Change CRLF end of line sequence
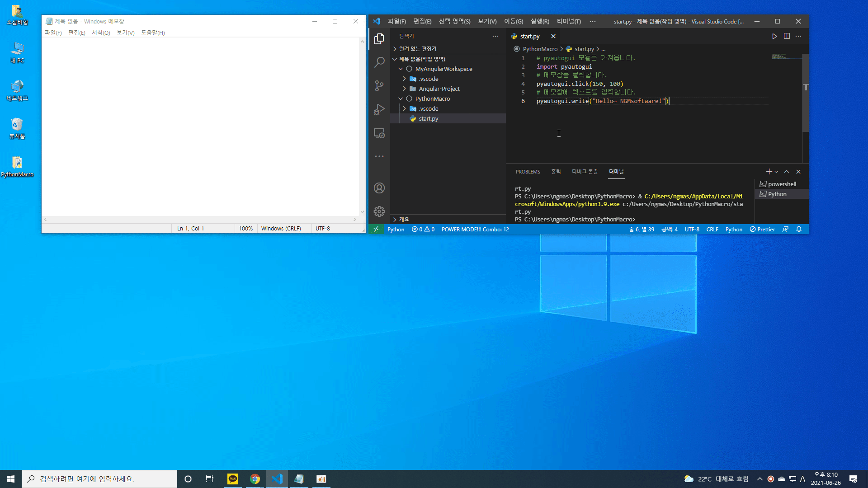868x488 pixels. pos(712,230)
